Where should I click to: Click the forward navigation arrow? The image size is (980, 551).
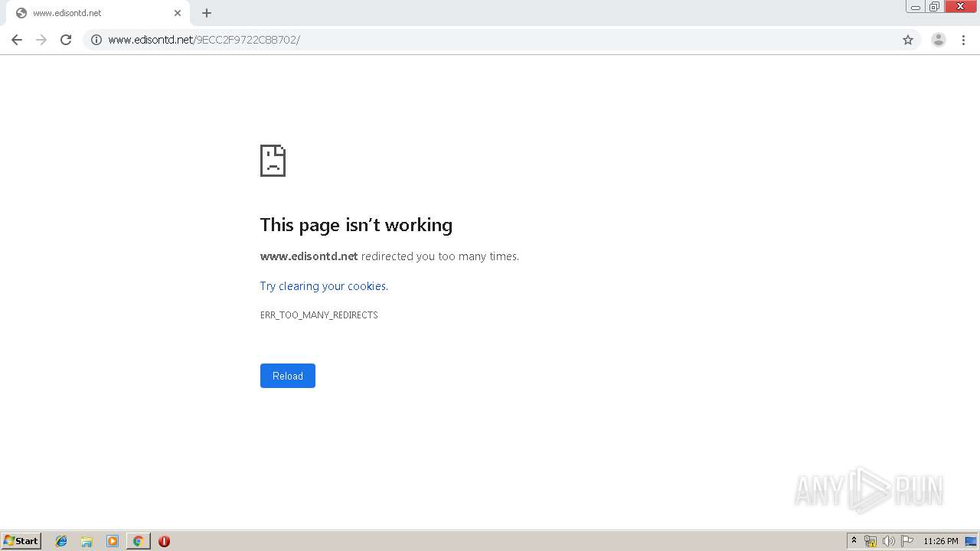pyautogui.click(x=41, y=40)
